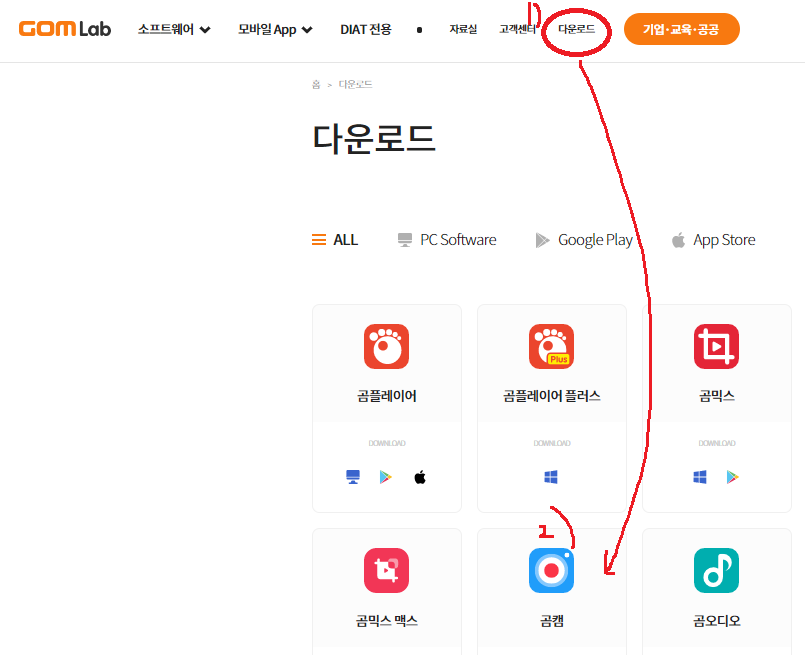Click the Google Play triangle icon
Screen dimensions: 805x655
542,240
